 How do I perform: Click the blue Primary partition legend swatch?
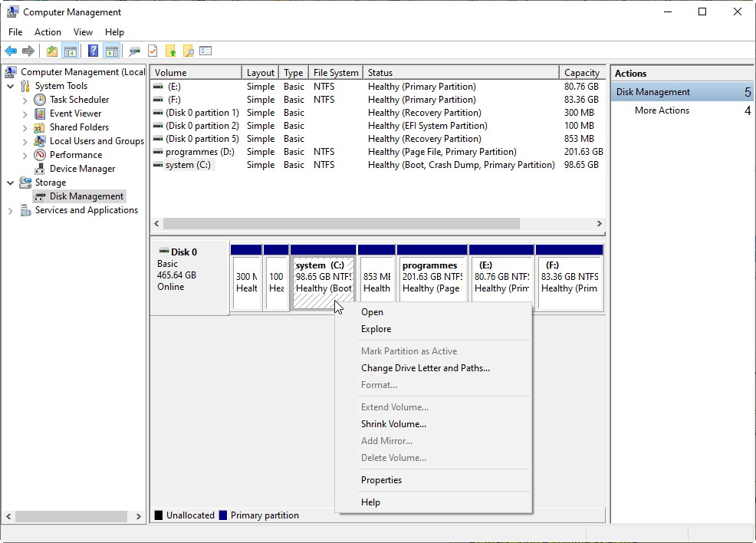(223, 515)
